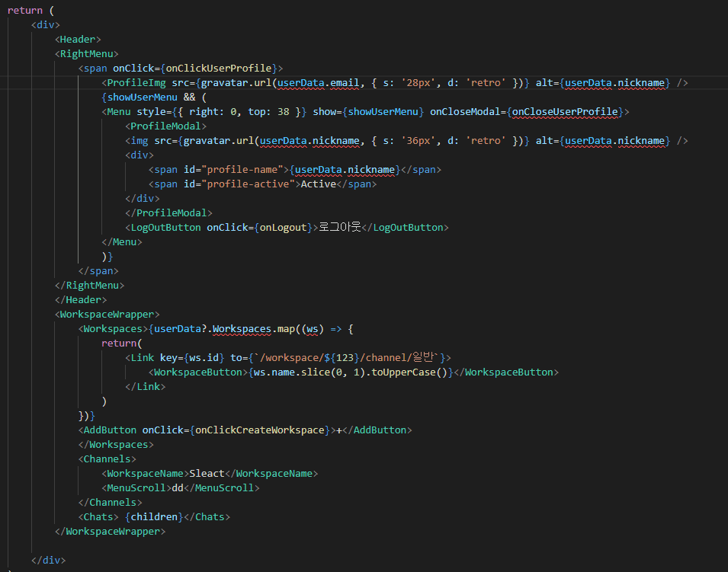
Task: Click the ProfileImg tag name
Action: (136, 82)
